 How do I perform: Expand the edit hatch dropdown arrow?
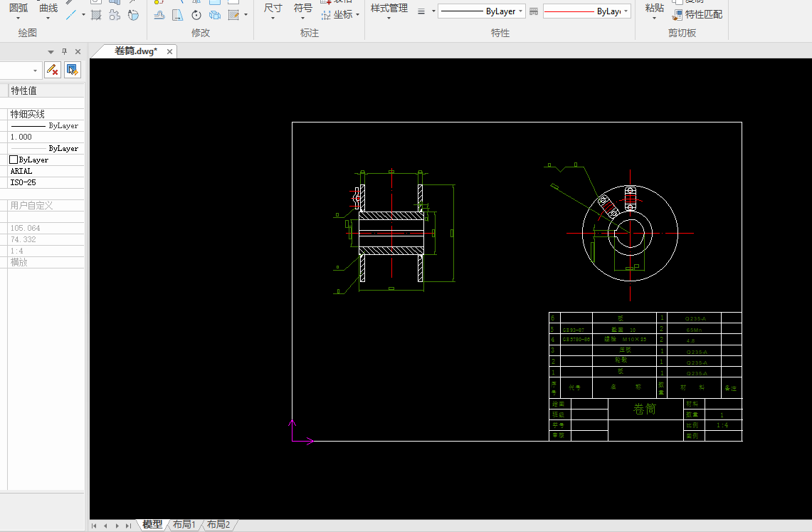(246, 15)
